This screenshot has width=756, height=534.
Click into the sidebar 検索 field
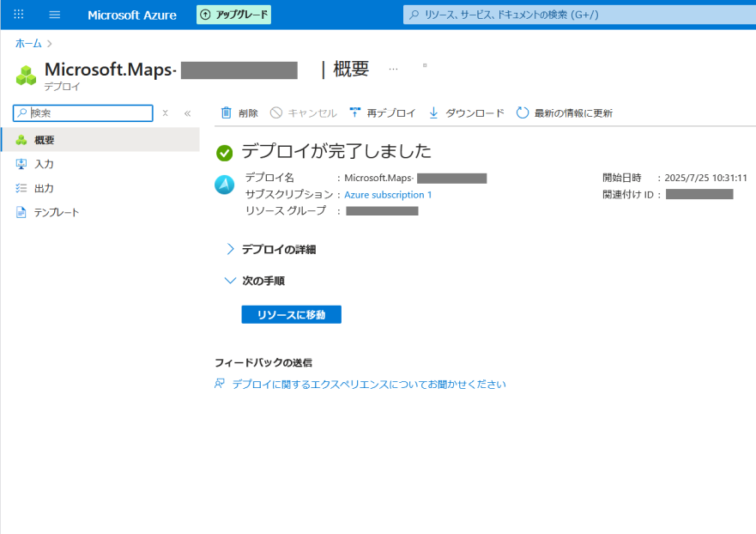point(83,113)
